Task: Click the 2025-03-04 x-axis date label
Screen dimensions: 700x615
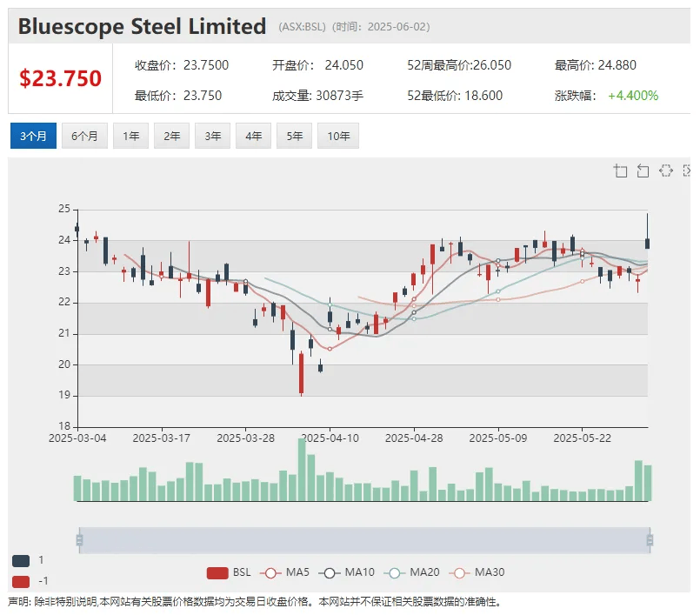Action: (x=77, y=438)
